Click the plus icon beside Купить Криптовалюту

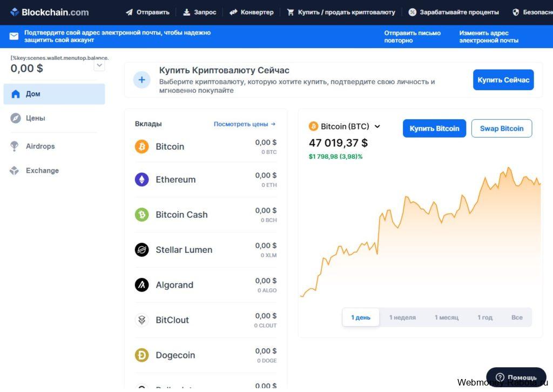tap(142, 80)
